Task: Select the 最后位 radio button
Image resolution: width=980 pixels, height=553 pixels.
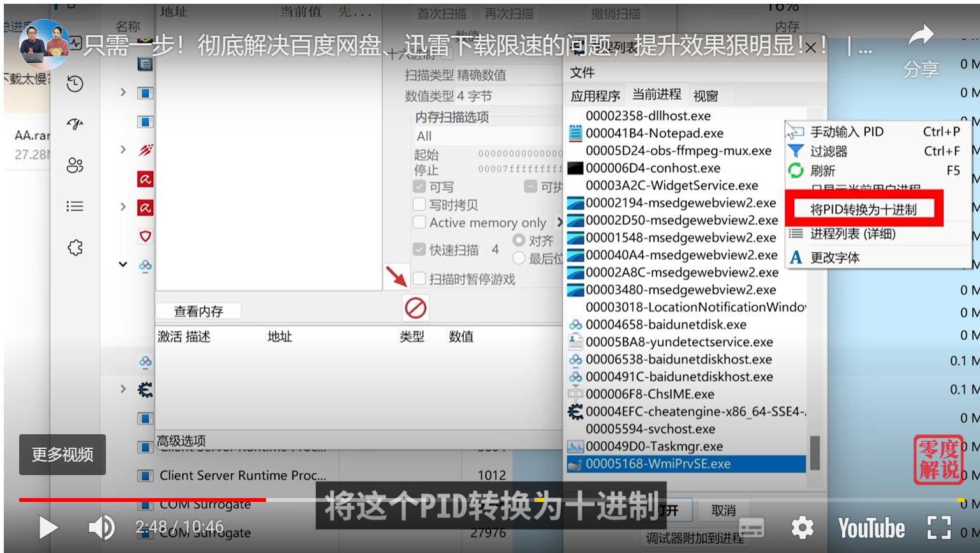Action: 519,258
